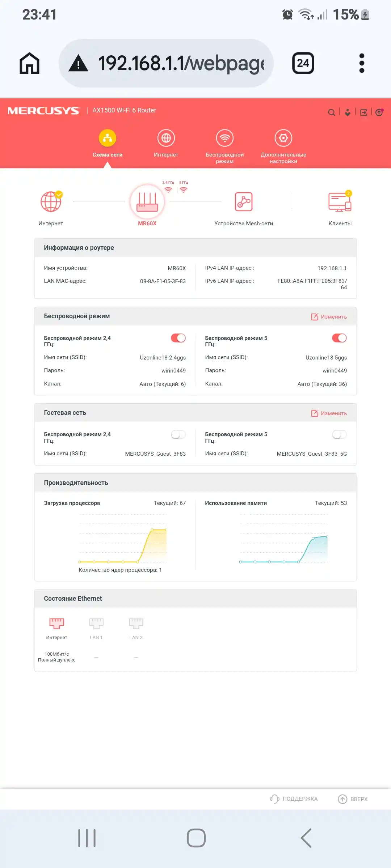This screenshot has width=391, height=868.
Task: Open the Клиенты devices icon
Action: pos(340,202)
